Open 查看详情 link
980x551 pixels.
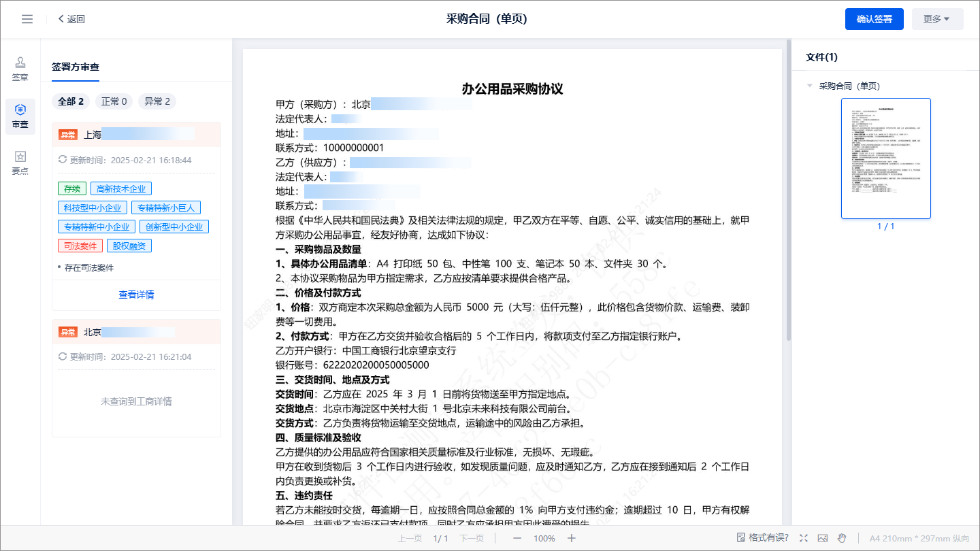[136, 295]
